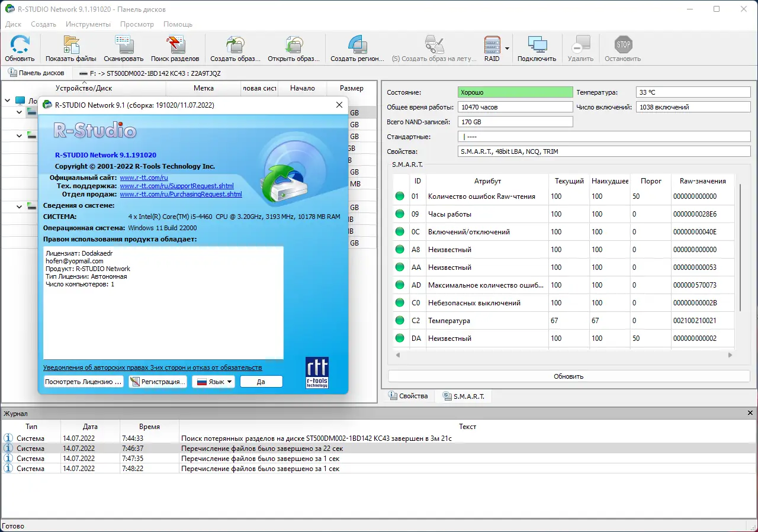Close the Журнал log panel

click(750, 413)
